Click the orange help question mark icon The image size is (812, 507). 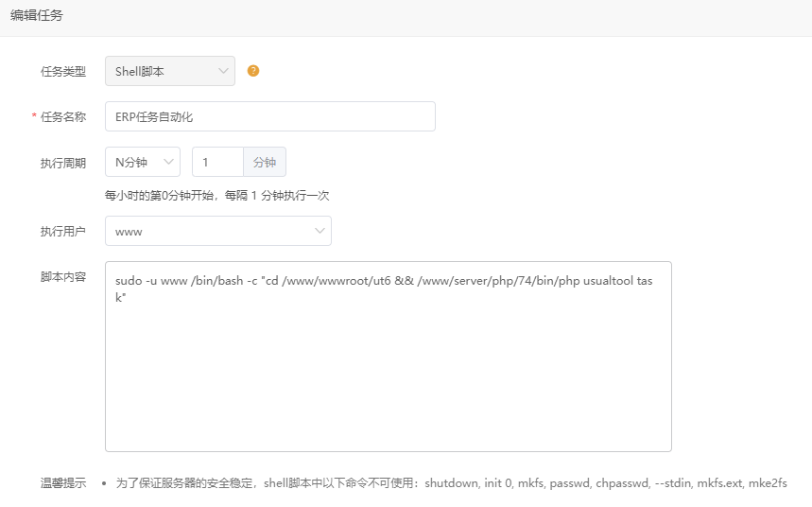click(253, 71)
